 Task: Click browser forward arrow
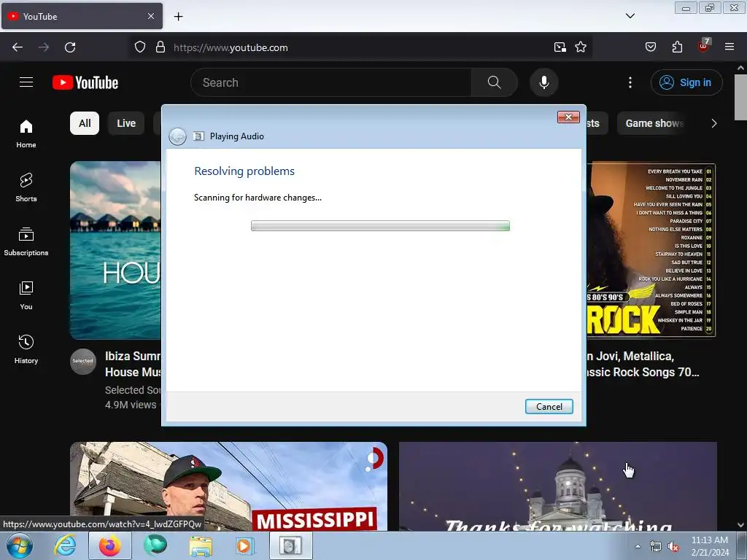click(44, 47)
